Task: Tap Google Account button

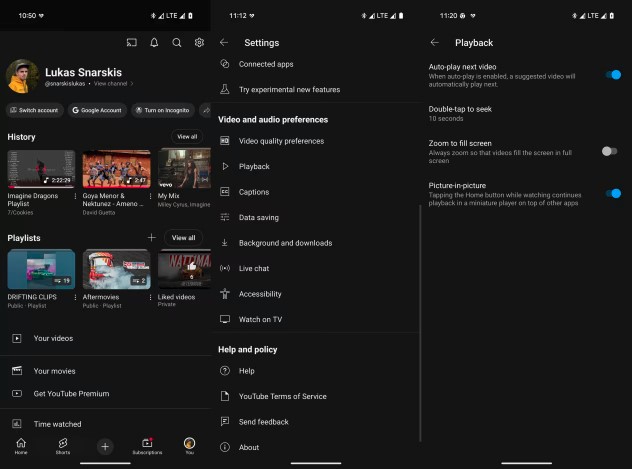Action: pyautogui.click(x=97, y=110)
